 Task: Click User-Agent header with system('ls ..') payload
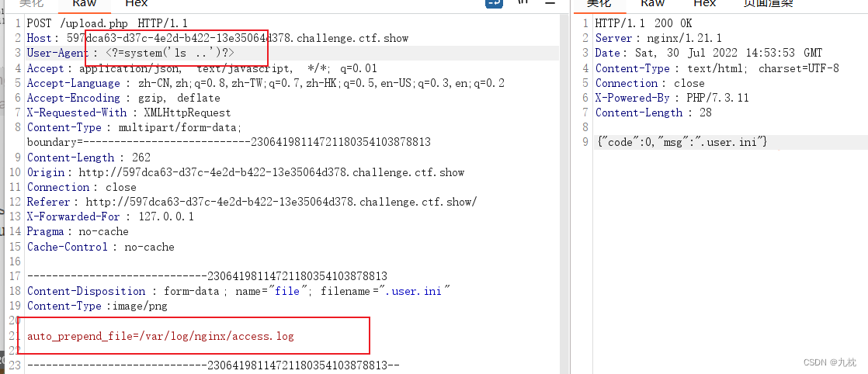(x=130, y=53)
